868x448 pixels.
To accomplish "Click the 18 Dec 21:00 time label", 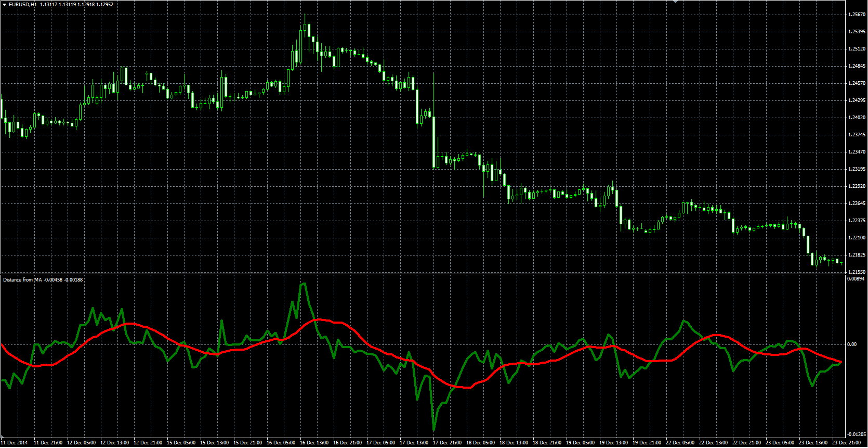I will point(547,443).
